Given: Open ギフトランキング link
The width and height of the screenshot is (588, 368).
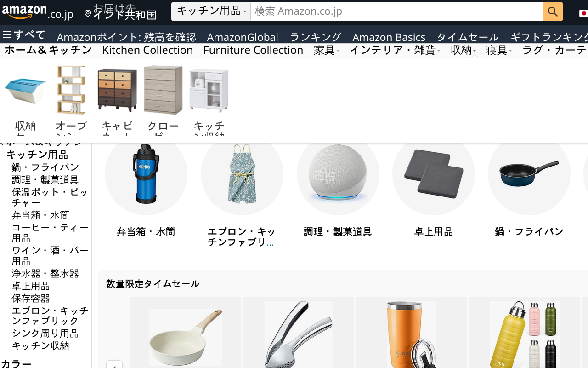Looking at the screenshot, I should tap(549, 37).
